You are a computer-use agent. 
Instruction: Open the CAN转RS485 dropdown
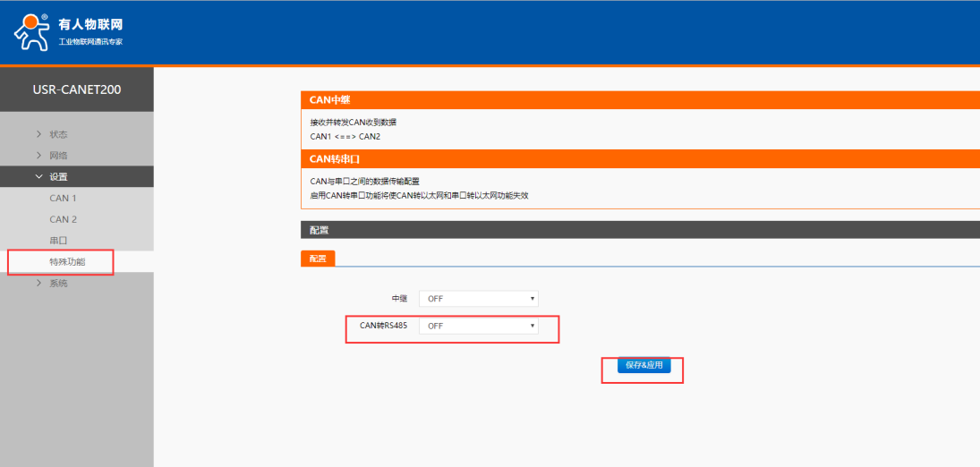[x=478, y=326]
